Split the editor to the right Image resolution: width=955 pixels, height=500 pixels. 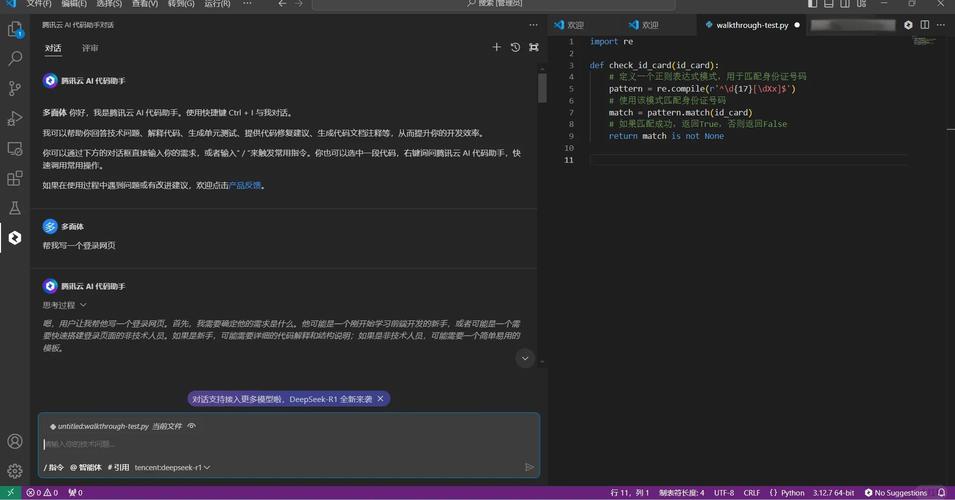[925, 25]
